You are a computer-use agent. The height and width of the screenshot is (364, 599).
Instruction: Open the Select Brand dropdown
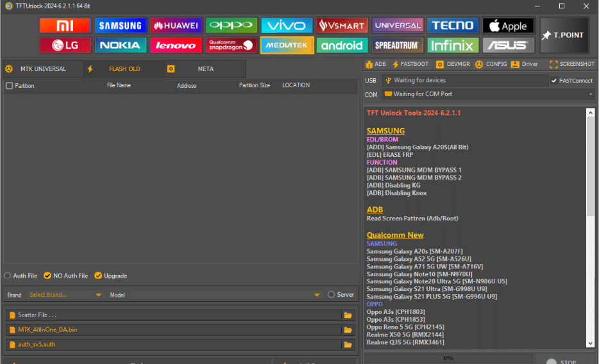65,295
